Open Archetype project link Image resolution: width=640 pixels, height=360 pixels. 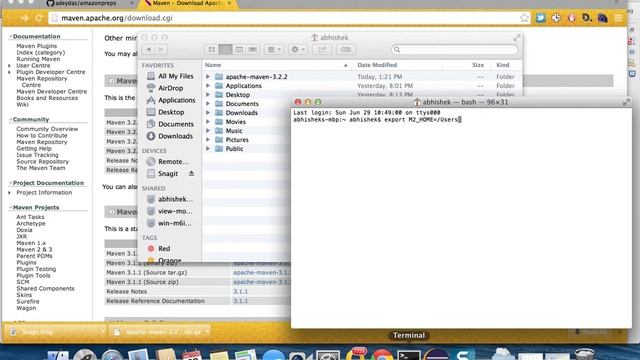[31, 224]
